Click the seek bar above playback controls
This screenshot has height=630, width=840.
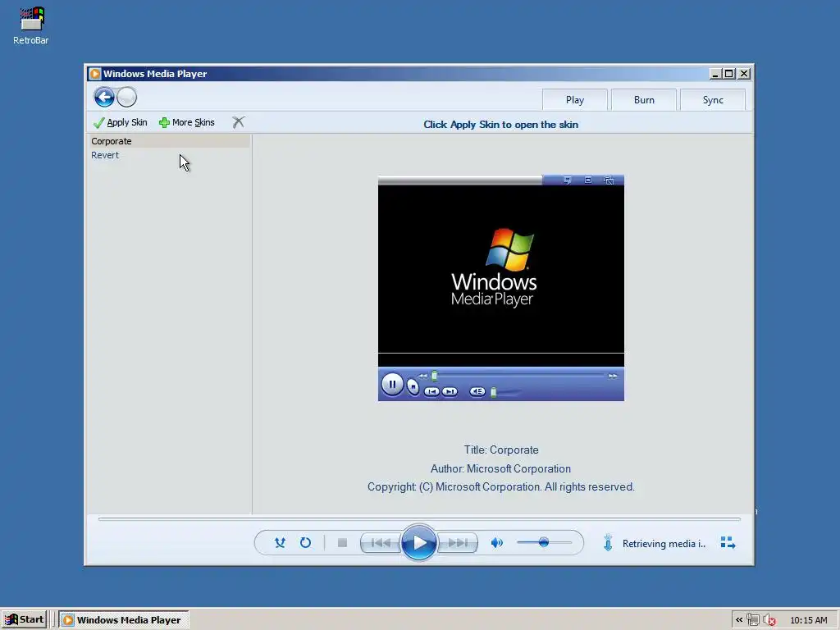[x=419, y=519]
